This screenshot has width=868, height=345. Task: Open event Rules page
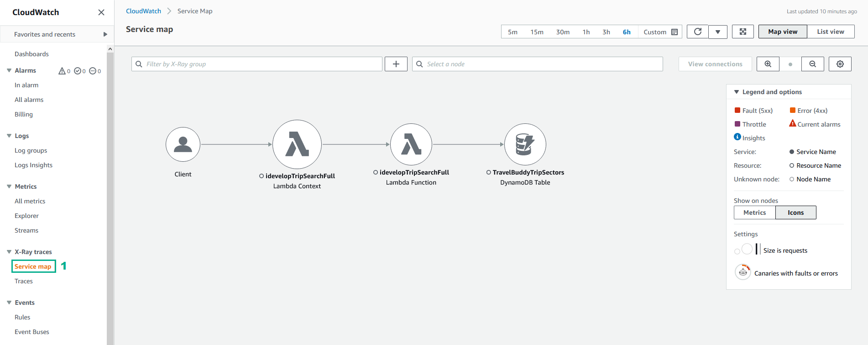tap(22, 317)
